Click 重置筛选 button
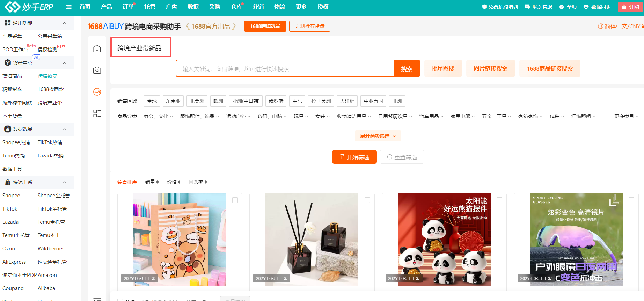Screen dimensions: 644x301 pos(402,157)
